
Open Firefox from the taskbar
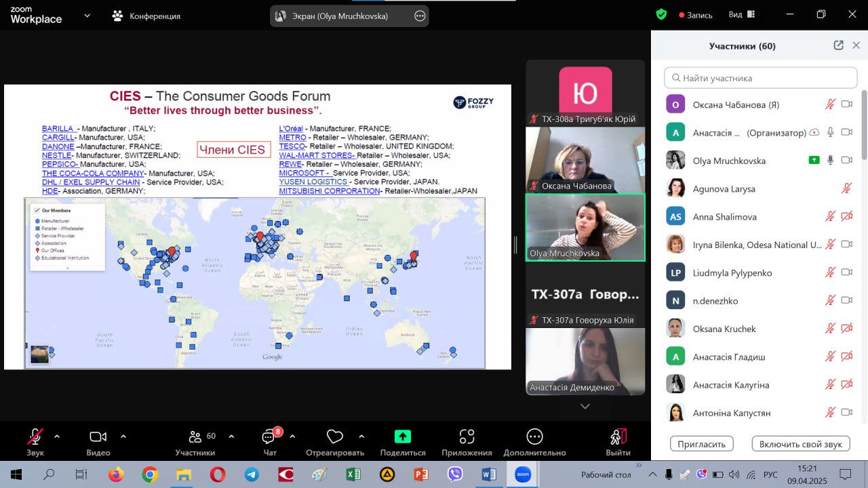(116, 474)
